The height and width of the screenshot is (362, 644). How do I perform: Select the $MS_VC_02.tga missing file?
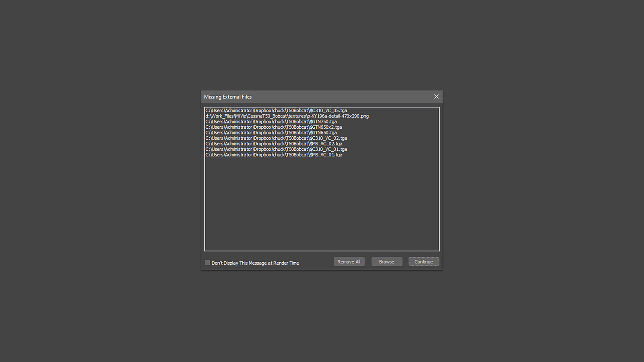[274, 144]
